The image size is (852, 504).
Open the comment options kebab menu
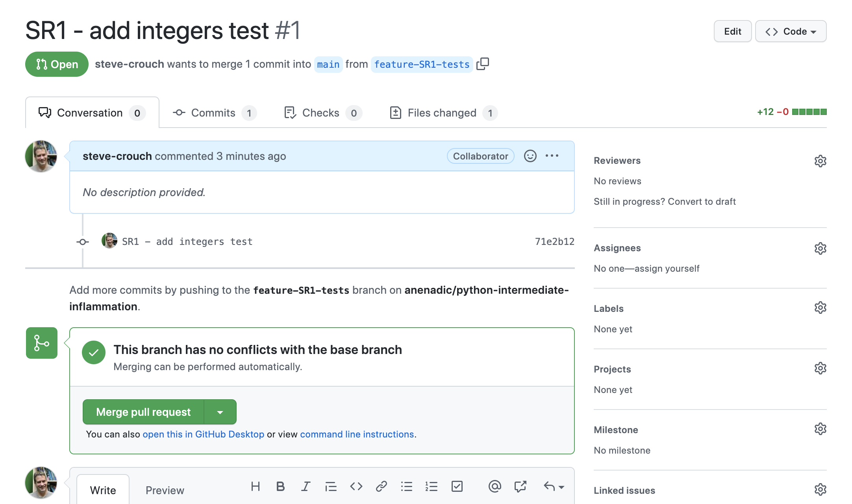pyautogui.click(x=552, y=156)
